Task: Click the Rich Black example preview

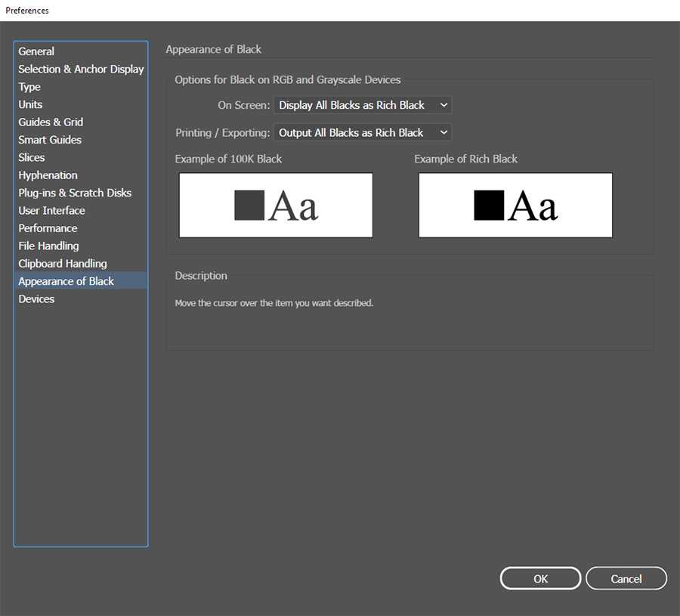Action: point(515,206)
